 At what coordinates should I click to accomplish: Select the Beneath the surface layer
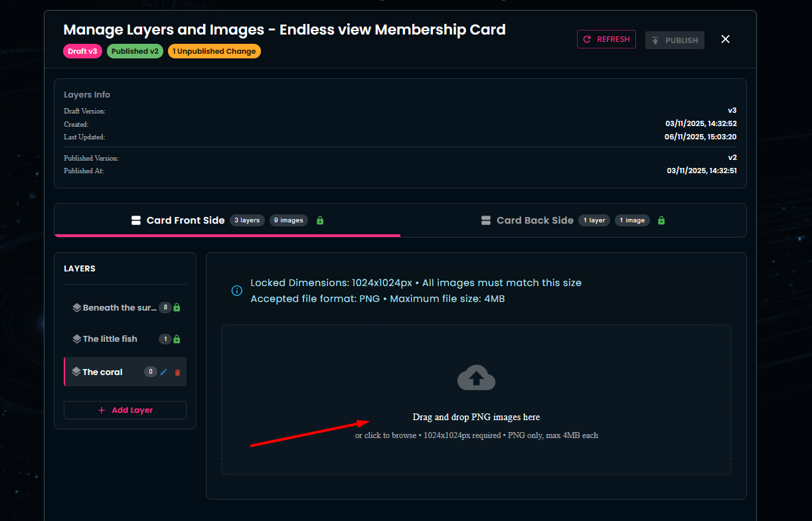(x=120, y=308)
